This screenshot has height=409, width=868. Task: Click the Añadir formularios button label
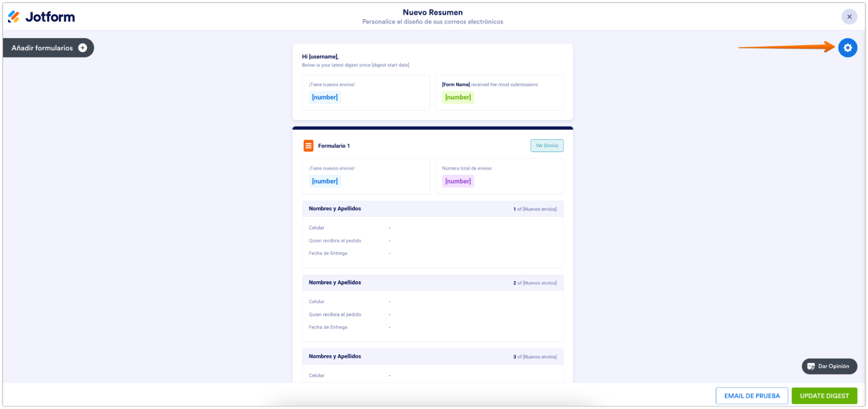pos(42,48)
